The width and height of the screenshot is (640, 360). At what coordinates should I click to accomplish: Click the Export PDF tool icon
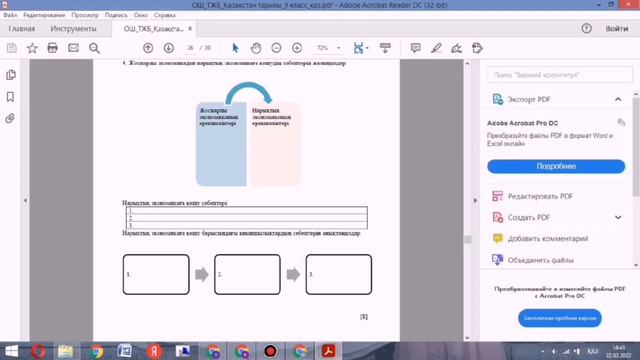click(498, 99)
